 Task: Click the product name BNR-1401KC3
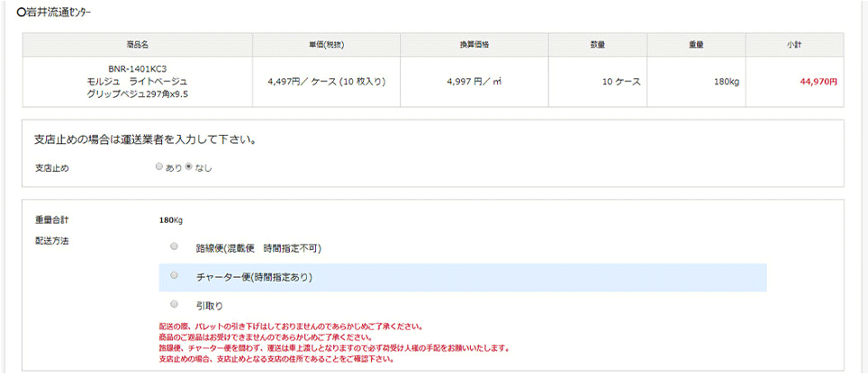(x=137, y=68)
